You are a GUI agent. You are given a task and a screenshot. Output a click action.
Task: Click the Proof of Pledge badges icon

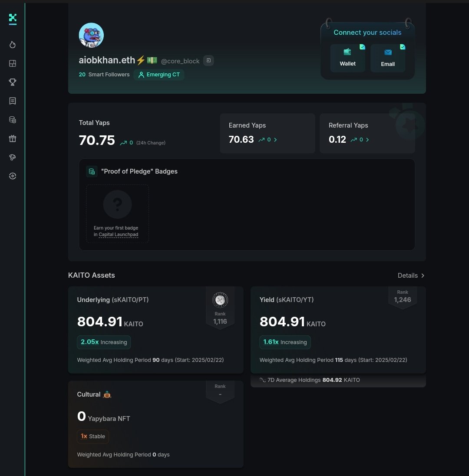coord(92,171)
